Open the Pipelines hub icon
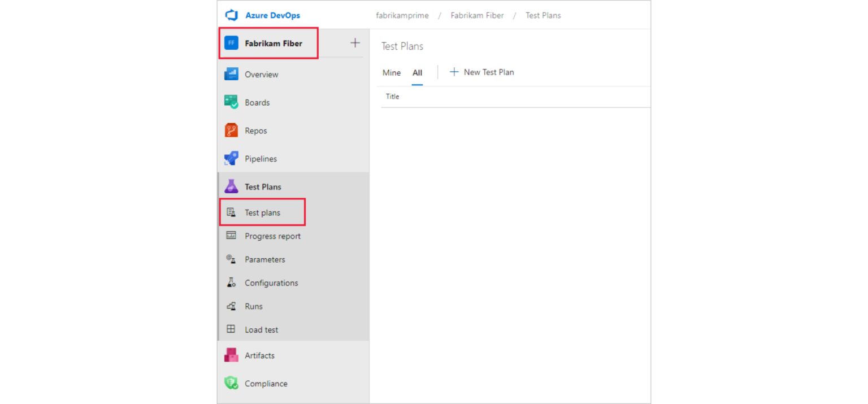Image resolution: width=868 pixels, height=404 pixels. (231, 159)
